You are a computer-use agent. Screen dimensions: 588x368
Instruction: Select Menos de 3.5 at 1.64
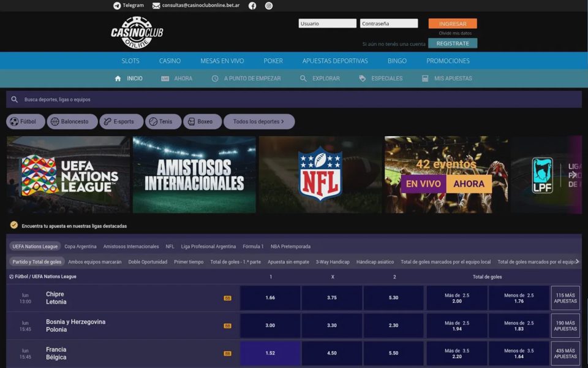pyautogui.click(x=519, y=353)
